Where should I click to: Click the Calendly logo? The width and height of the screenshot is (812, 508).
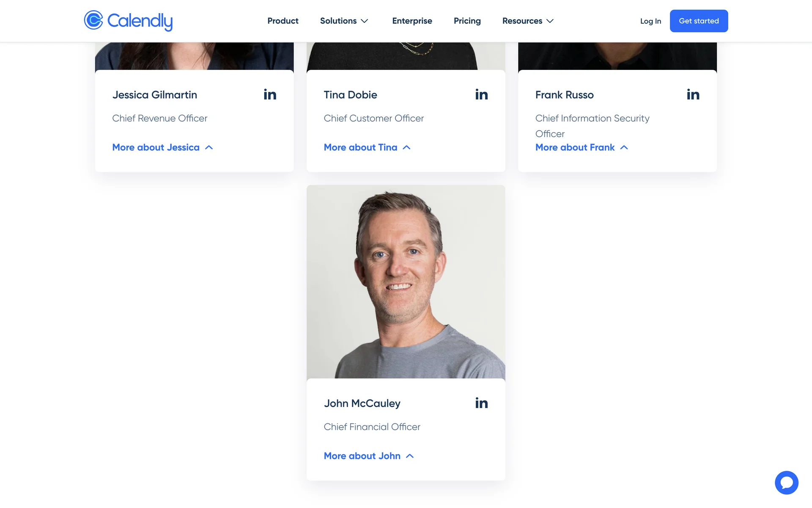tap(128, 21)
